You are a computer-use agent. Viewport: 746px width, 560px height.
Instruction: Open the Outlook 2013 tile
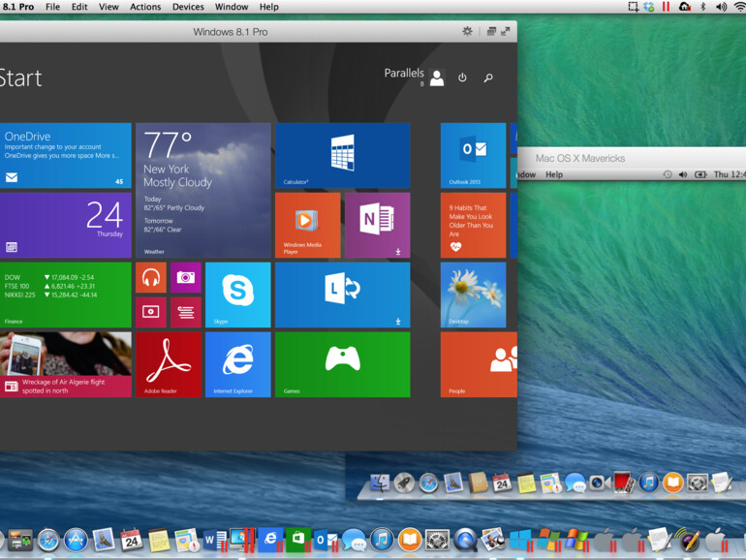[x=473, y=155]
